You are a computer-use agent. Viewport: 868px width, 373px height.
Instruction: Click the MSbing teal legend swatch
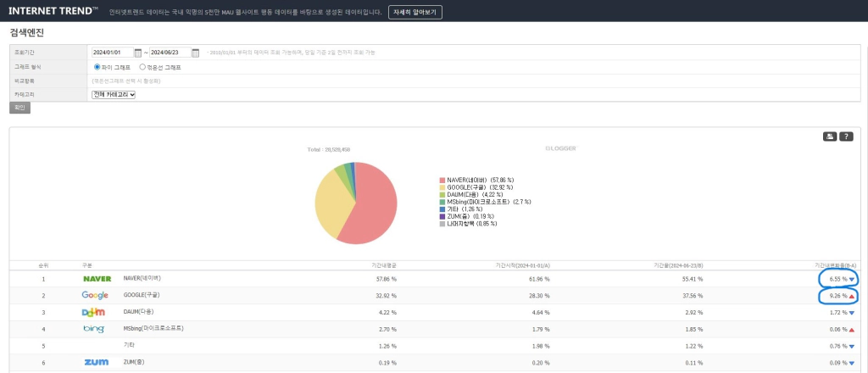[x=442, y=202]
